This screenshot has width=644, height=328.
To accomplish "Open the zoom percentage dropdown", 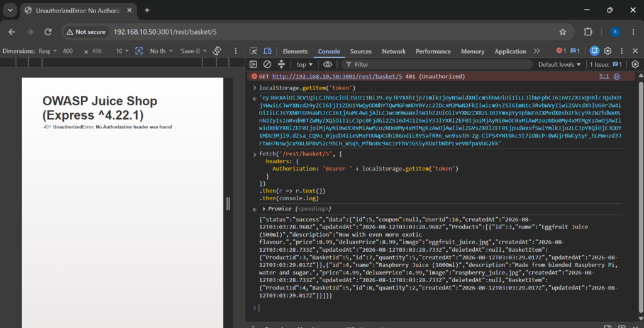I will tap(122, 51).
